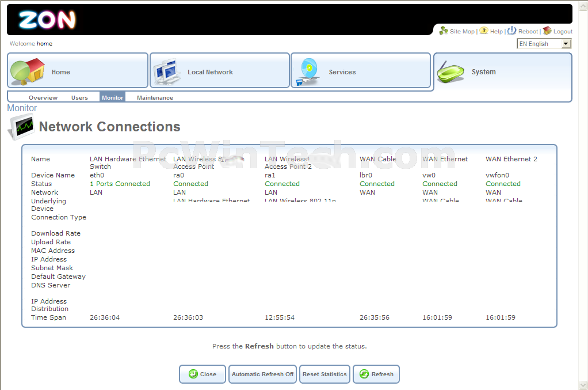This screenshot has height=390, width=588.
Task: Click Connected status under WAN Cable
Action: click(377, 184)
